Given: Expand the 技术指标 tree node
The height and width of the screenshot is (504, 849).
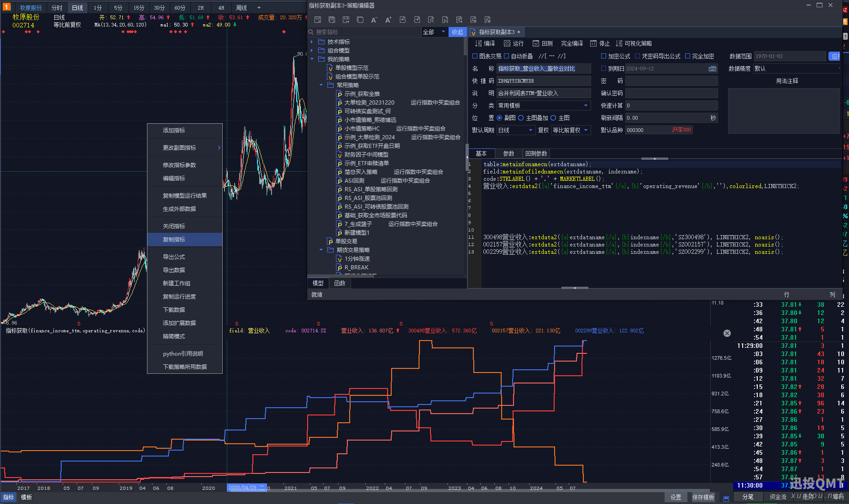Looking at the screenshot, I should [312, 42].
